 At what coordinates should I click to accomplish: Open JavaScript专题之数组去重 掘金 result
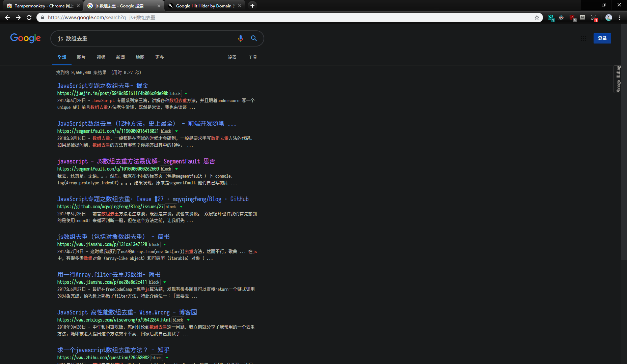[x=103, y=86]
